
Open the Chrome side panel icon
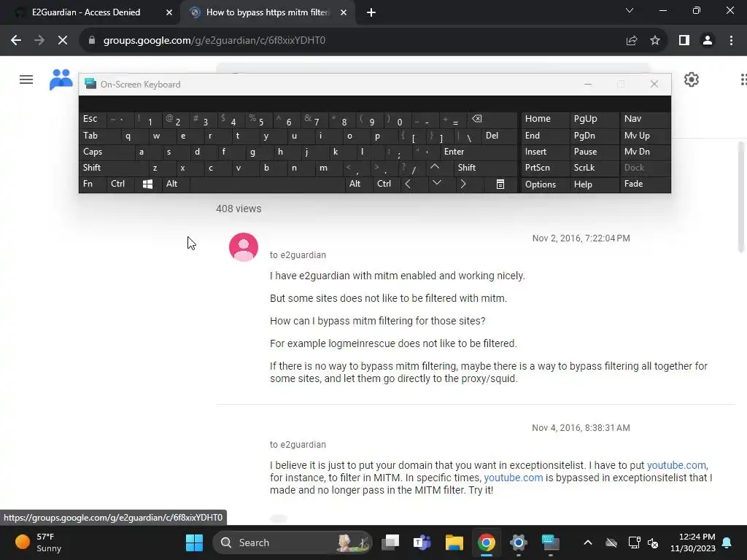point(684,41)
